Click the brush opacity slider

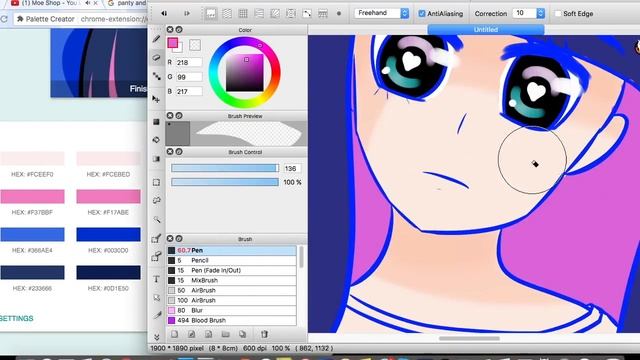225,182
